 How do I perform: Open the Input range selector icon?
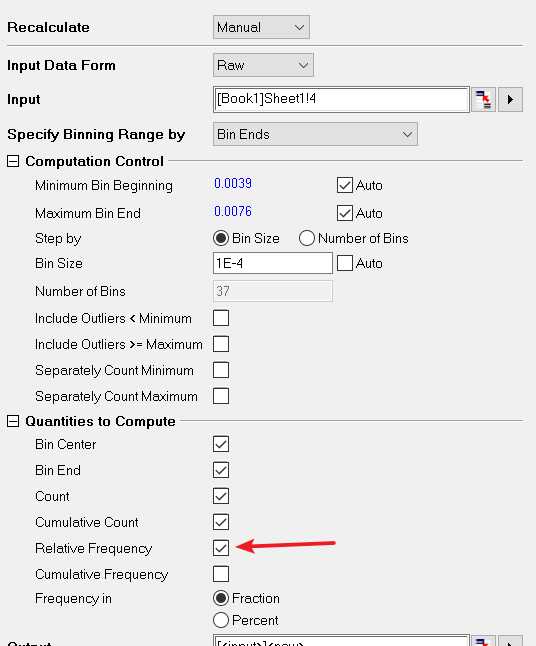click(483, 99)
